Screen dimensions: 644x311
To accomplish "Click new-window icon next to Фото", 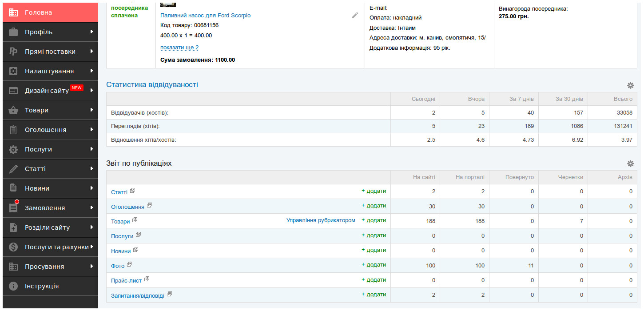I will coord(129,264).
